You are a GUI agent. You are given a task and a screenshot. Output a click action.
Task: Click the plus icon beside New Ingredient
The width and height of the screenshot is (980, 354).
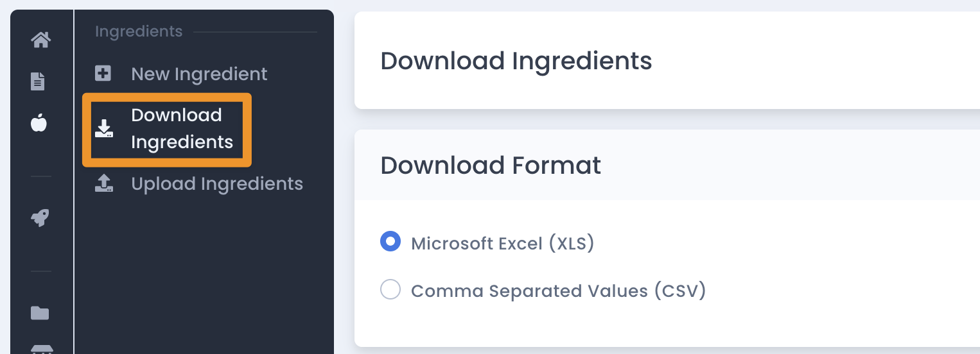[x=103, y=73]
